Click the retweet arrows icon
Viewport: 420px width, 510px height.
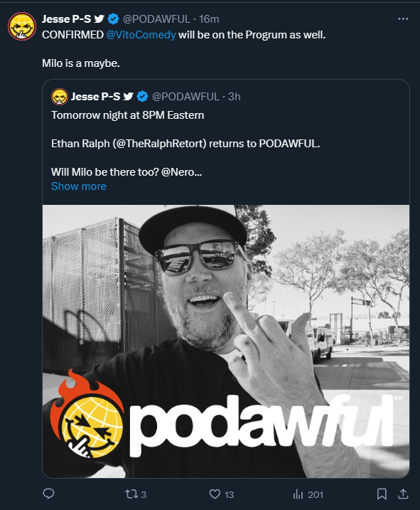(x=131, y=494)
